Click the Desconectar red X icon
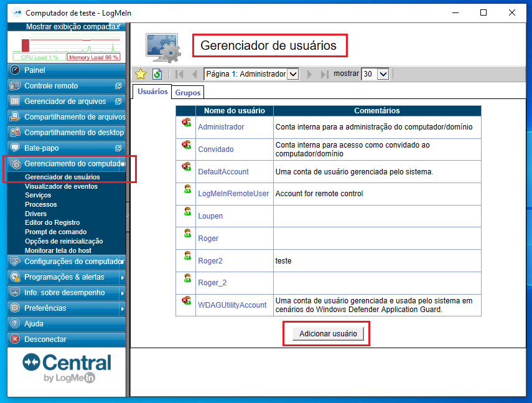 pyautogui.click(x=15, y=339)
